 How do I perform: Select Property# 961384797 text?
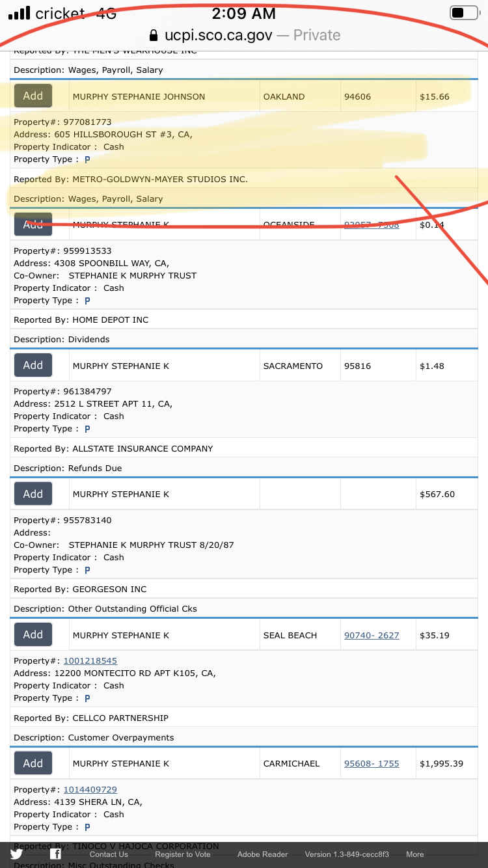point(62,392)
